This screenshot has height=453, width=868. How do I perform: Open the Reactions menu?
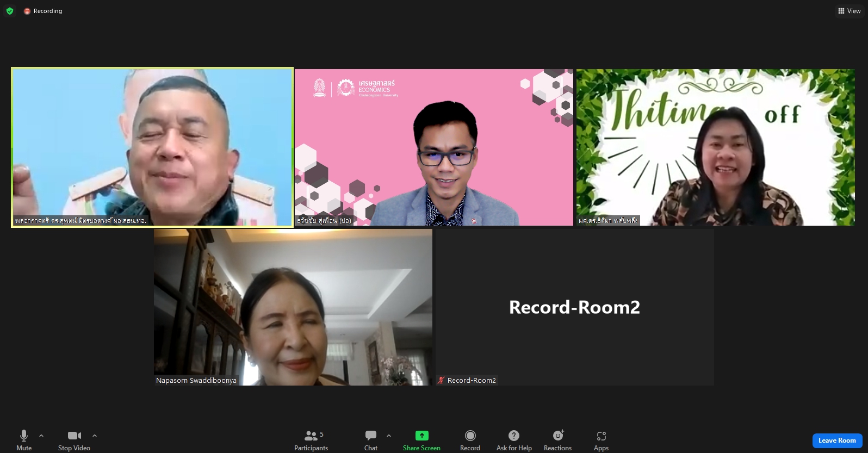point(557,439)
